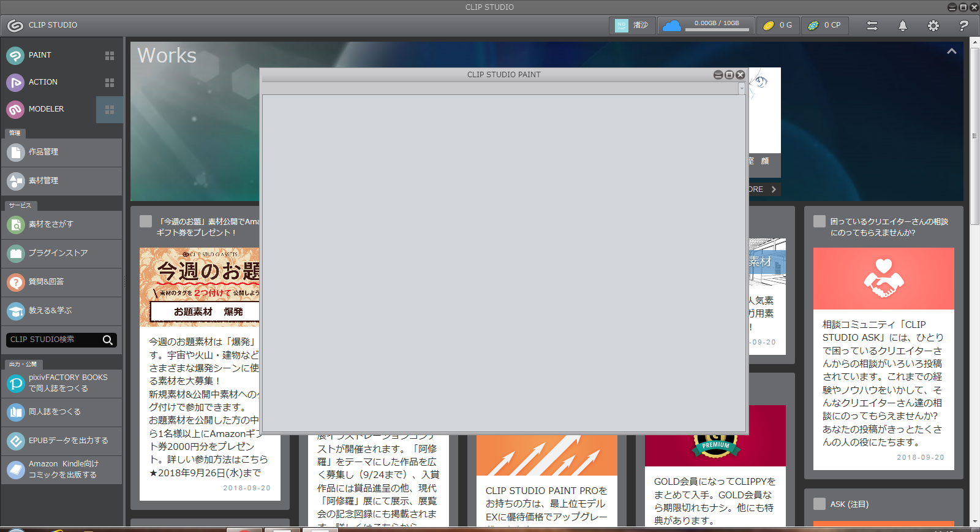
Task: Click the square icon beside 困っているクリエイター card title
Action: pos(820,221)
